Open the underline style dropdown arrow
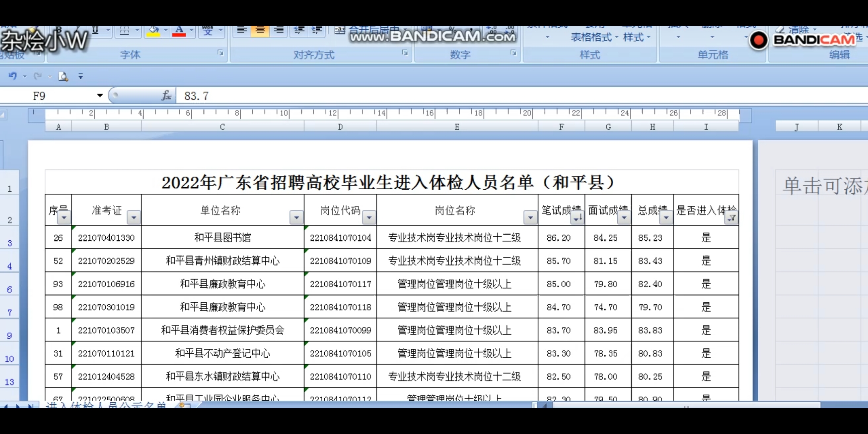The image size is (868, 434). (x=108, y=31)
